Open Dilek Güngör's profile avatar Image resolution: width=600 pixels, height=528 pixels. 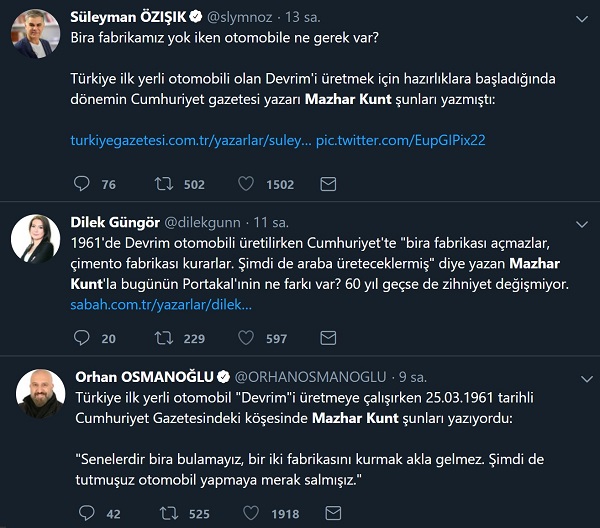tap(36, 238)
